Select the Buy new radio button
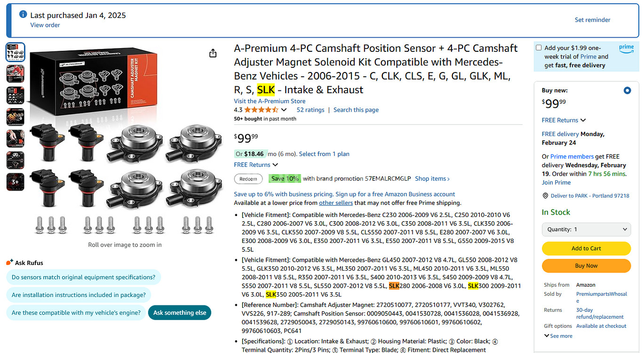 (x=627, y=90)
